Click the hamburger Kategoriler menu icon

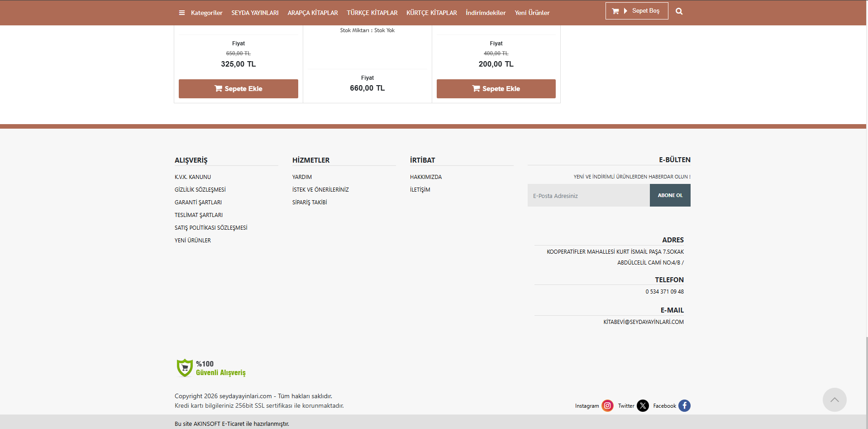(182, 13)
